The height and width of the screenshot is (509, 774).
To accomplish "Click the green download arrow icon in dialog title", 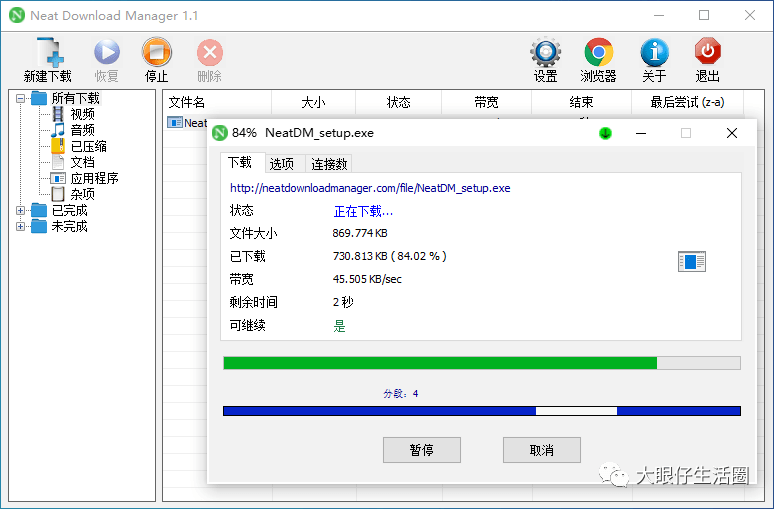I will point(605,133).
